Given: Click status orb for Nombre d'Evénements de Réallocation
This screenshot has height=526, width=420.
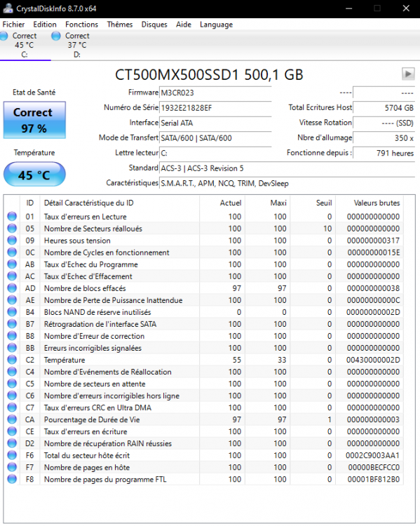Looking at the screenshot, I should point(12,372).
